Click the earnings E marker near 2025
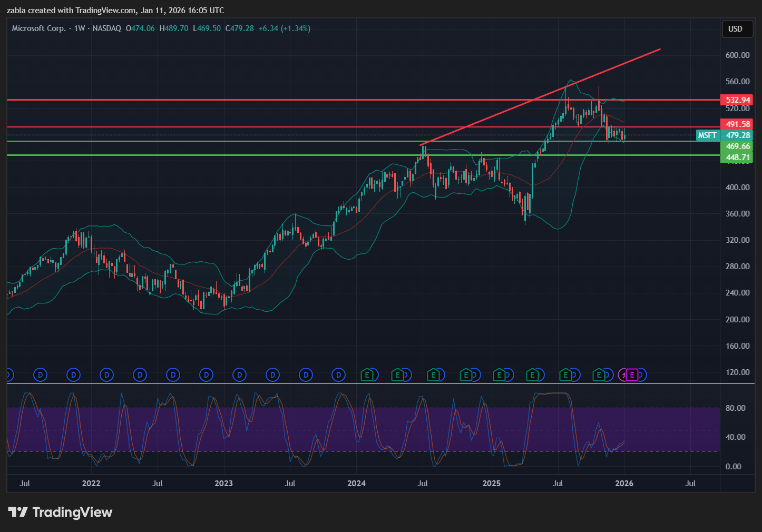The width and height of the screenshot is (762, 532). (499, 375)
